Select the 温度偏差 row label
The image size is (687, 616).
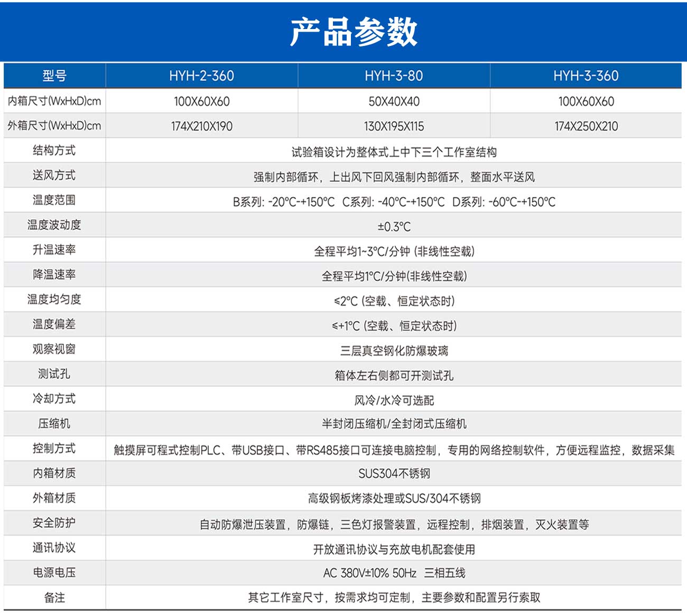(x=54, y=324)
